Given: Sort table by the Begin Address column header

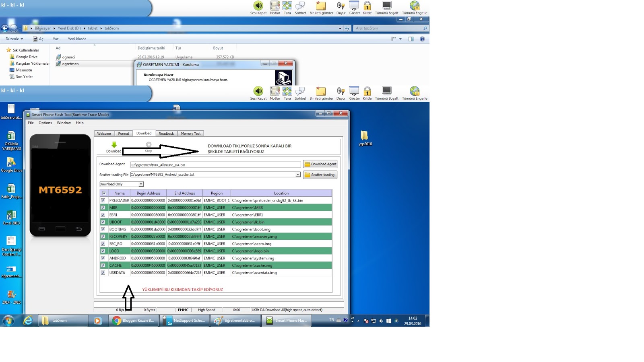Looking at the screenshot, I should [x=148, y=193].
